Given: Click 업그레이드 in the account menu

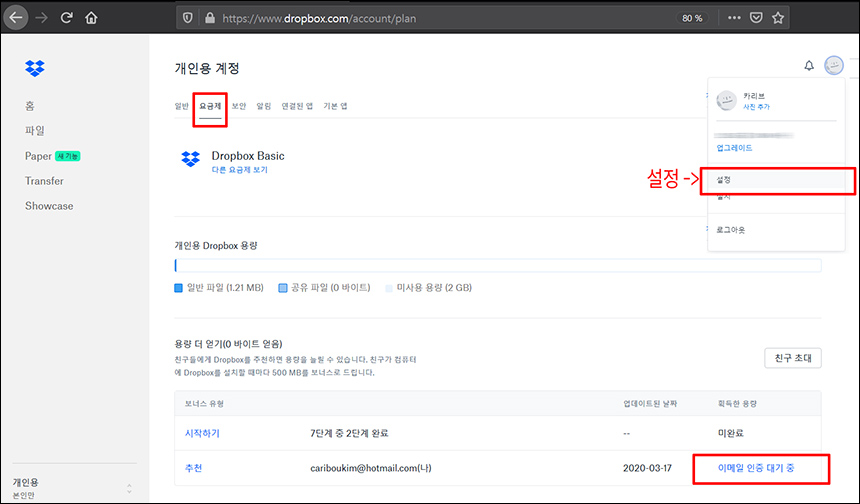Looking at the screenshot, I should tap(734, 148).
